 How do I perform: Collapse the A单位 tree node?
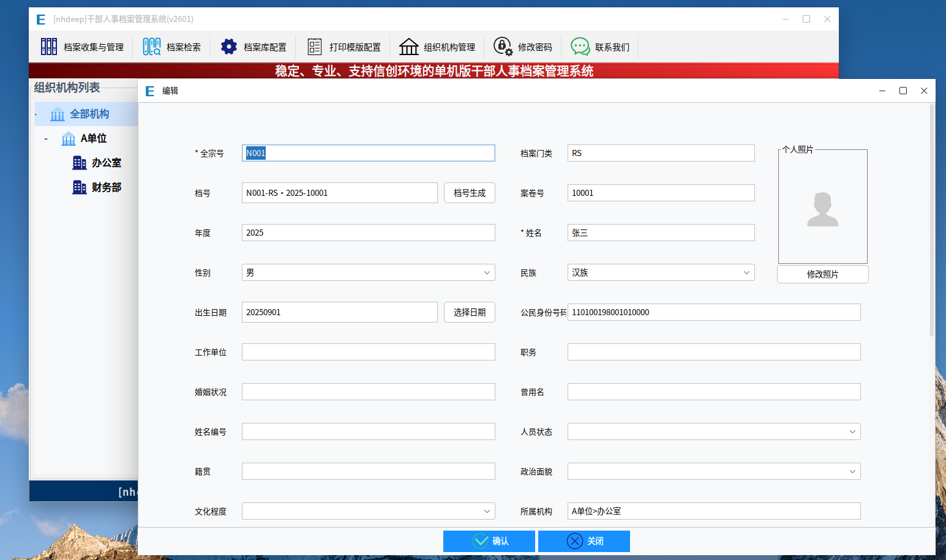pyautogui.click(x=46, y=139)
